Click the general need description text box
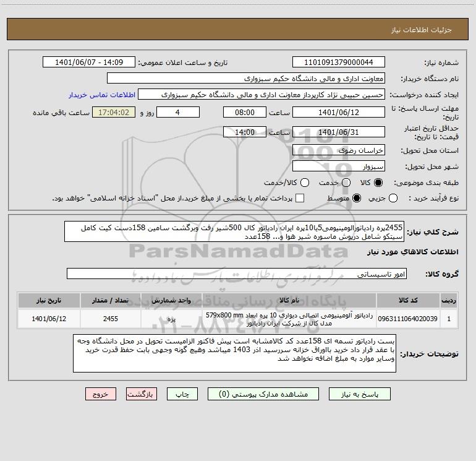The width and height of the screenshot is (476, 461). [x=234, y=232]
